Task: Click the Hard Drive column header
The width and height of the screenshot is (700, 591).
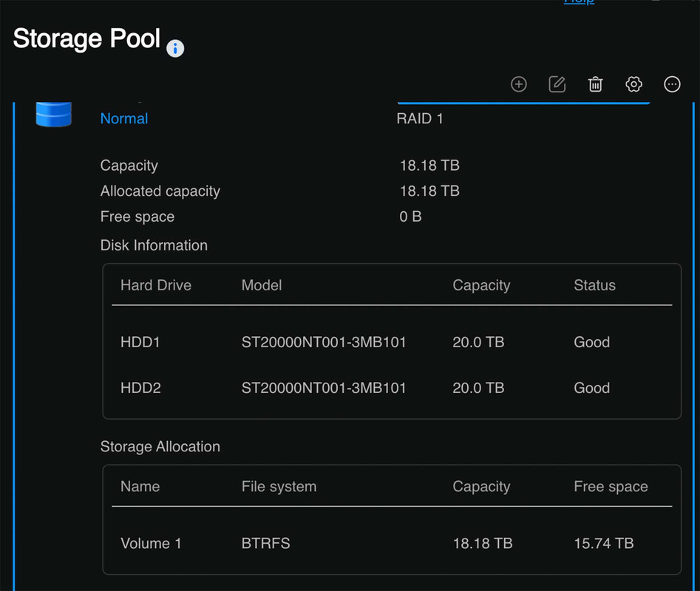Action: (156, 285)
